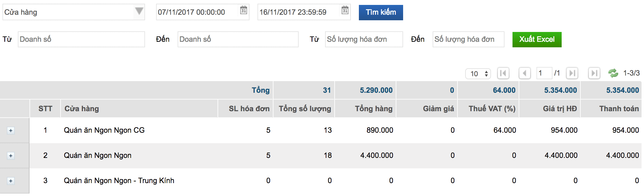Sort by the SL hóa đơn column header
This screenshot has height=196, width=644.
coord(249,108)
